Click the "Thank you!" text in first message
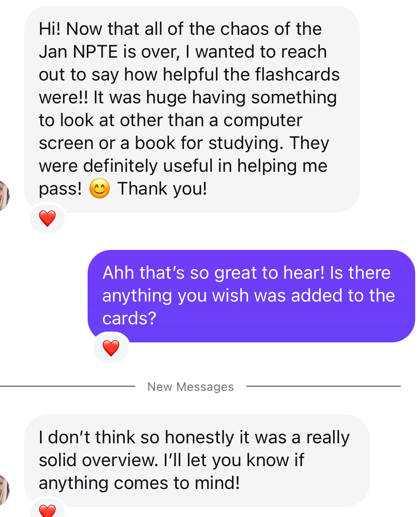420x517 pixels. 162,189
